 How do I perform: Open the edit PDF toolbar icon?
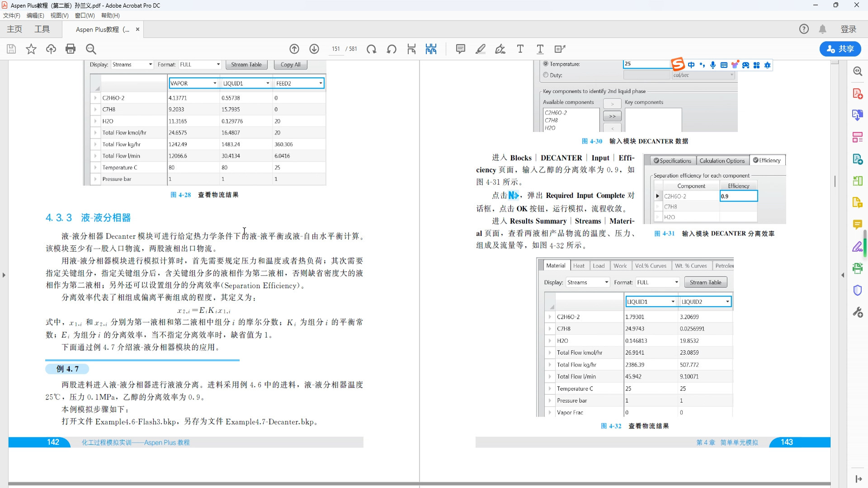(x=560, y=49)
